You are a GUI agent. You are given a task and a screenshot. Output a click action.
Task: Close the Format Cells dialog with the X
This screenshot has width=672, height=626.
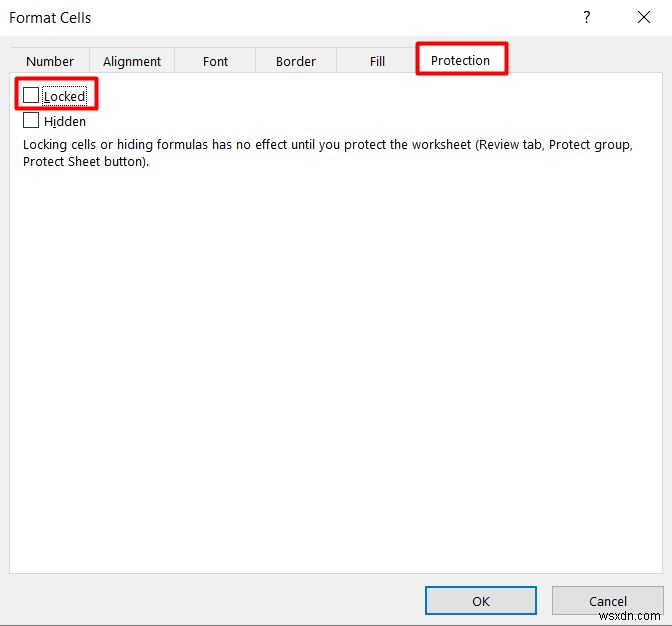644,17
